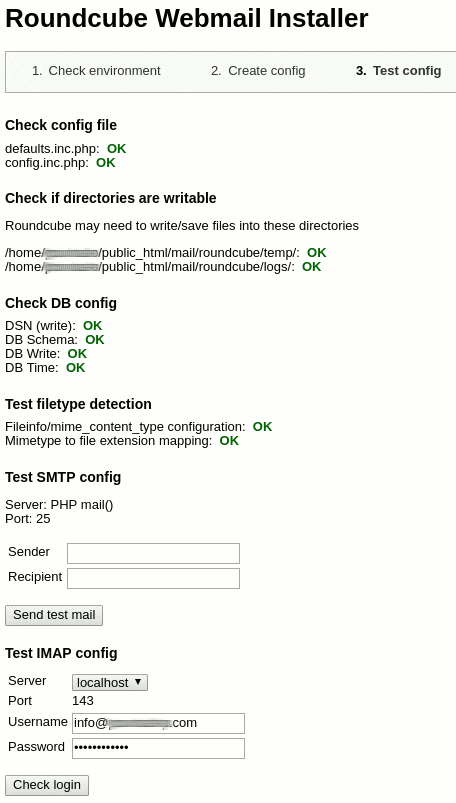Focus the masked Password field

click(158, 748)
